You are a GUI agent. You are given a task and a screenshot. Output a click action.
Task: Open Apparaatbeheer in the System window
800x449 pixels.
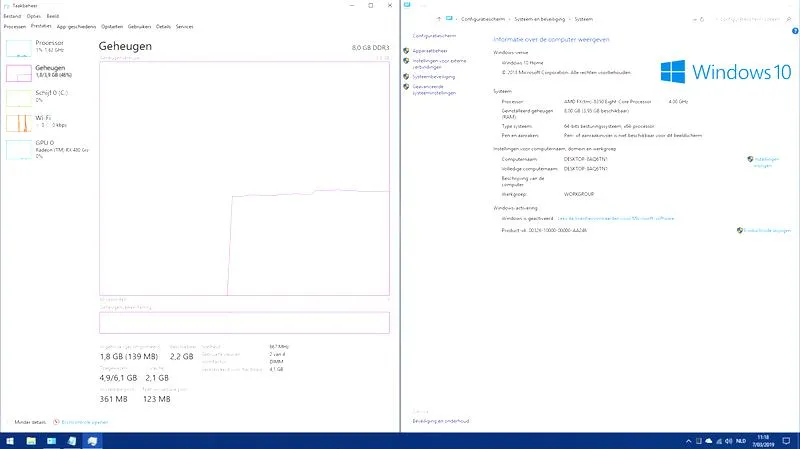(430, 51)
